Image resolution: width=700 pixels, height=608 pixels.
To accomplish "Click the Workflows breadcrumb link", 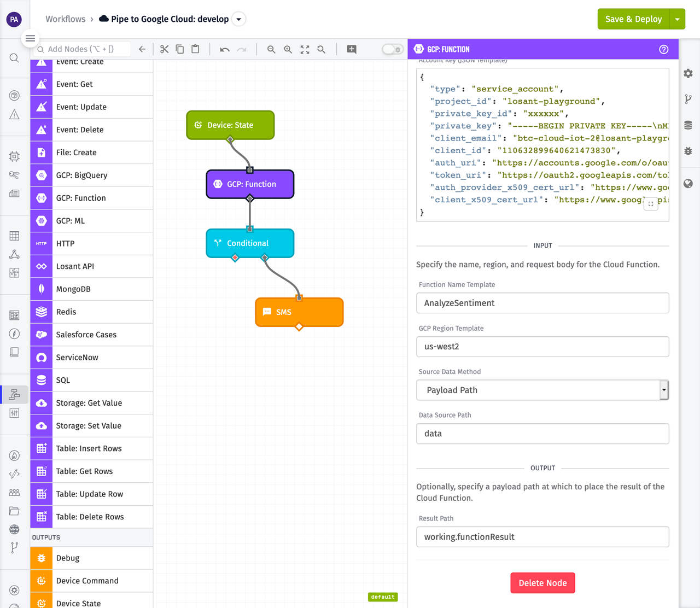I will [65, 19].
